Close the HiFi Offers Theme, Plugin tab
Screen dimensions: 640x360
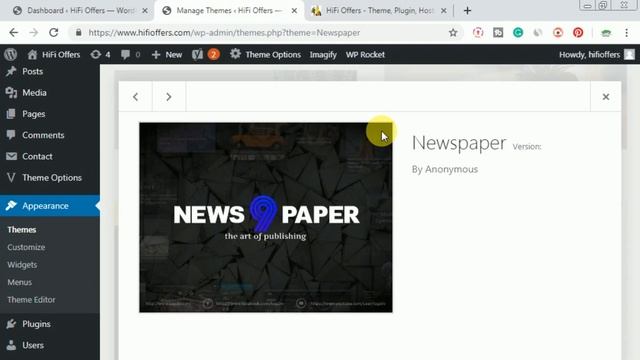(x=444, y=11)
